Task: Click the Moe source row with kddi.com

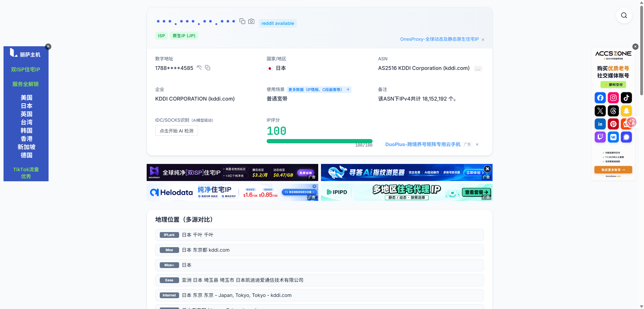Action: [319, 250]
